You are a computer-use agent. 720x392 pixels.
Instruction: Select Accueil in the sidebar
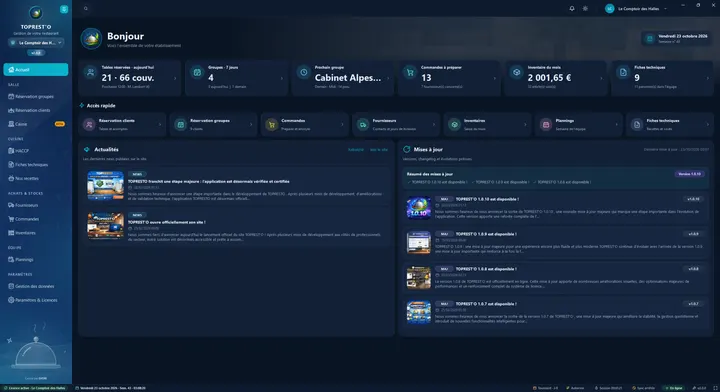(x=36, y=70)
